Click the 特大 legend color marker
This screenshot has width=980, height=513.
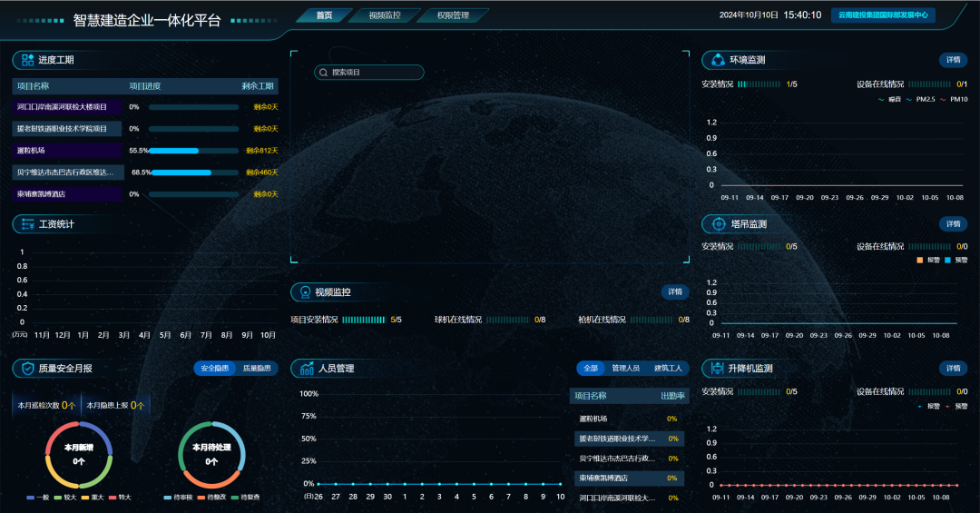(113, 498)
